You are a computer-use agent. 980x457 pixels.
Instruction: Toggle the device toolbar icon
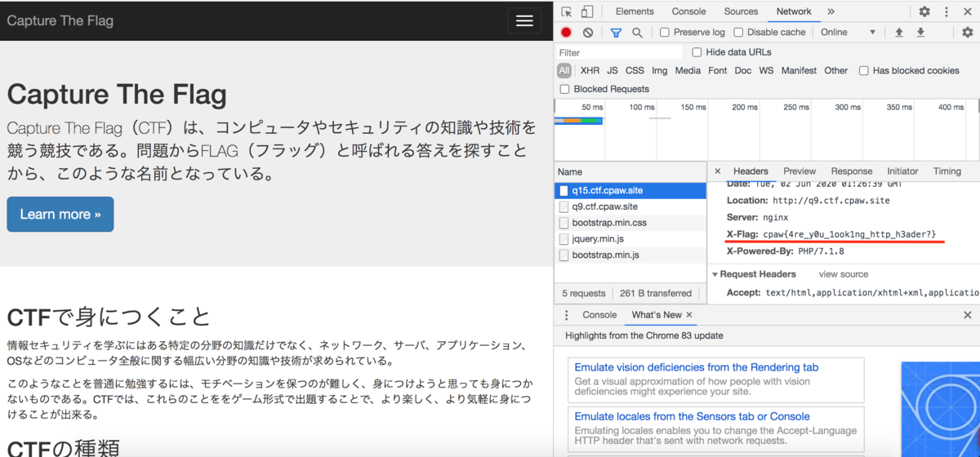[586, 11]
